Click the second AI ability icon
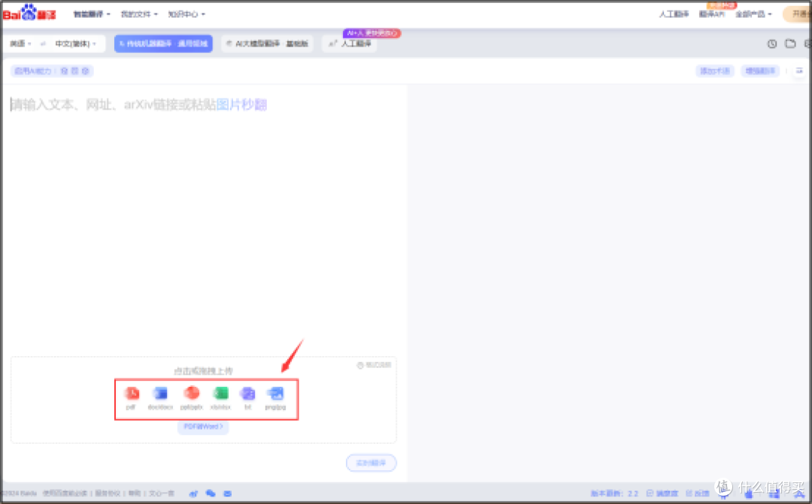 74,71
